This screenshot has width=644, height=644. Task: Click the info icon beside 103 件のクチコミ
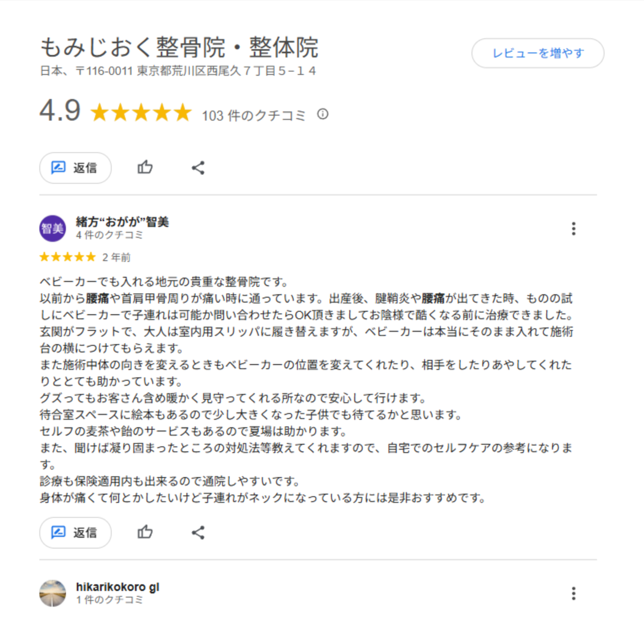point(323,114)
